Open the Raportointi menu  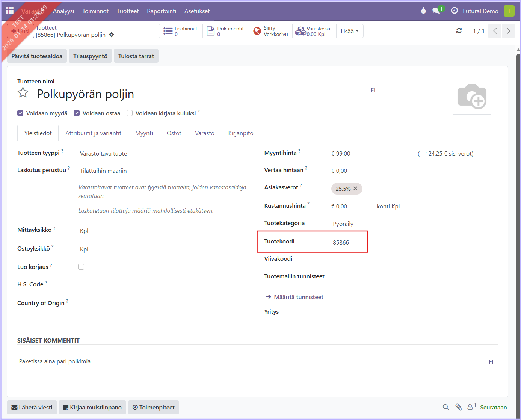point(162,11)
